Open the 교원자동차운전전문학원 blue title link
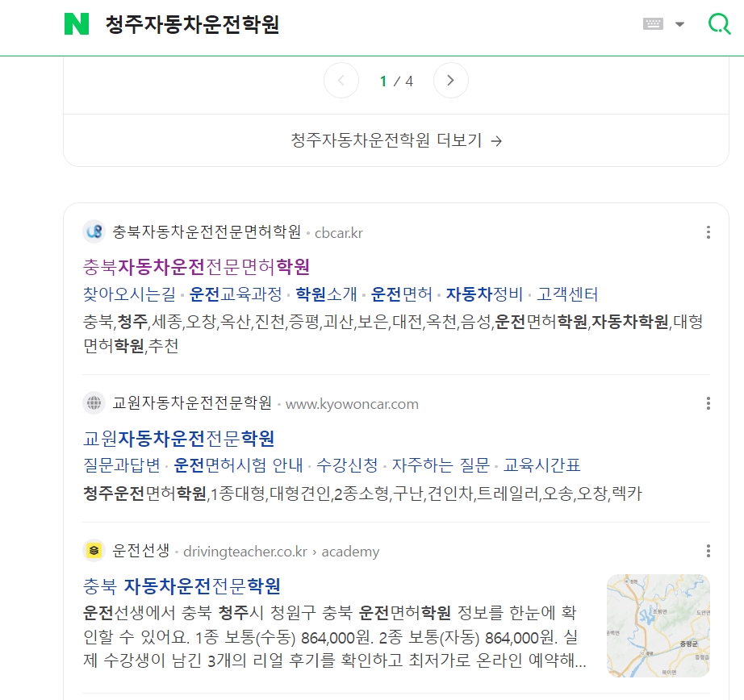The height and width of the screenshot is (700, 744). pyautogui.click(x=178, y=438)
